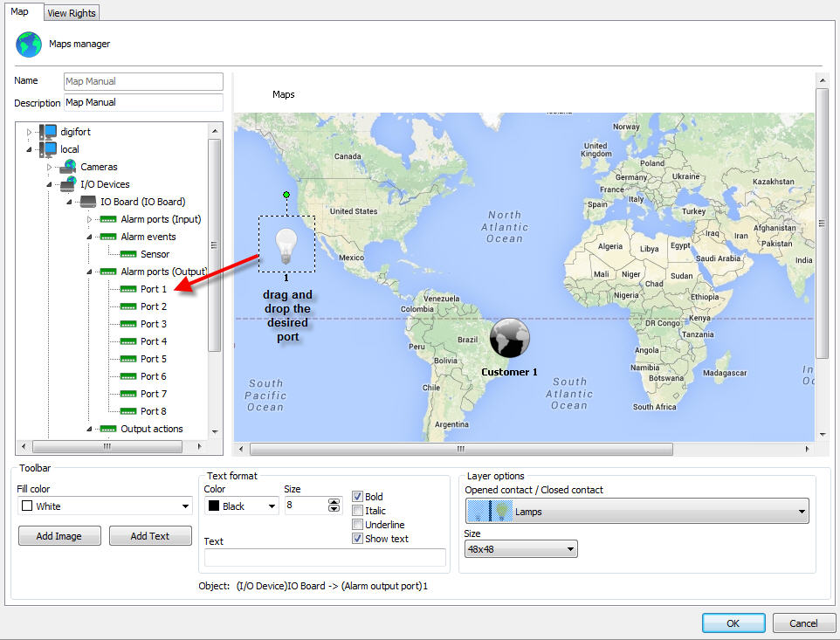Expand the Cameras tree node

(49, 167)
